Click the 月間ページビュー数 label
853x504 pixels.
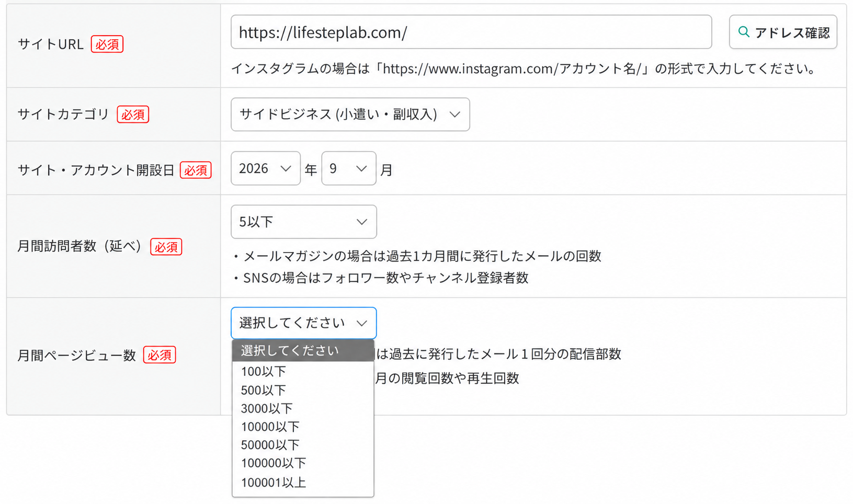(77, 356)
